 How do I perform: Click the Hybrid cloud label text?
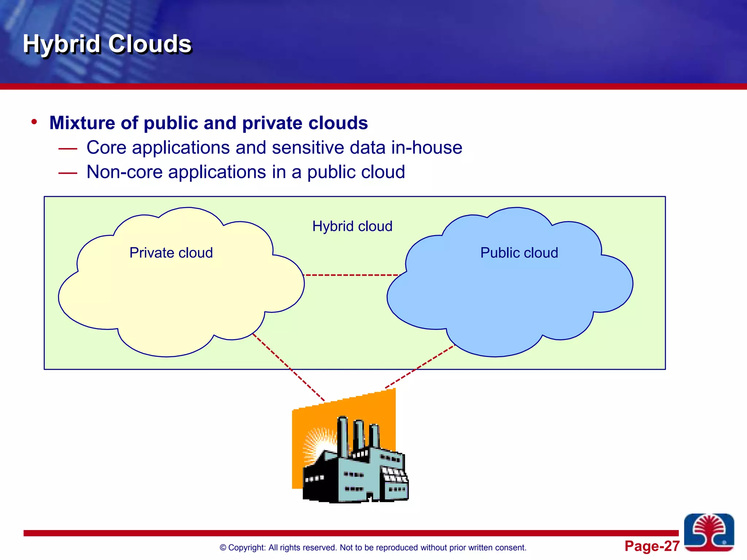[352, 226]
